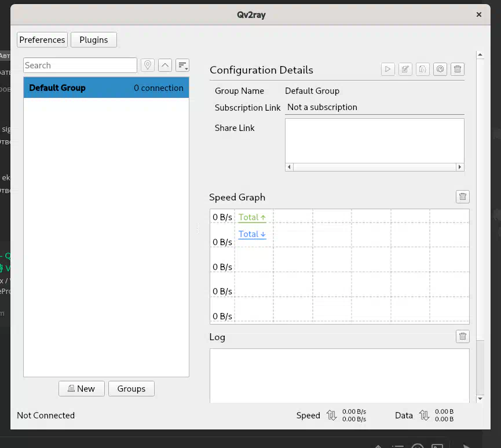Click the Total download legend label

pyautogui.click(x=252, y=234)
